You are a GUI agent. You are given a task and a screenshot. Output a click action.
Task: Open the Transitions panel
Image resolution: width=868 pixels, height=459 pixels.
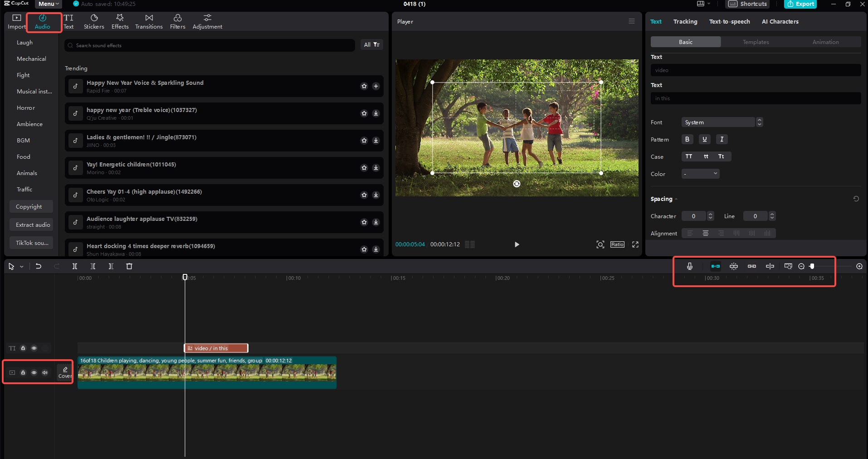tap(149, 20)
